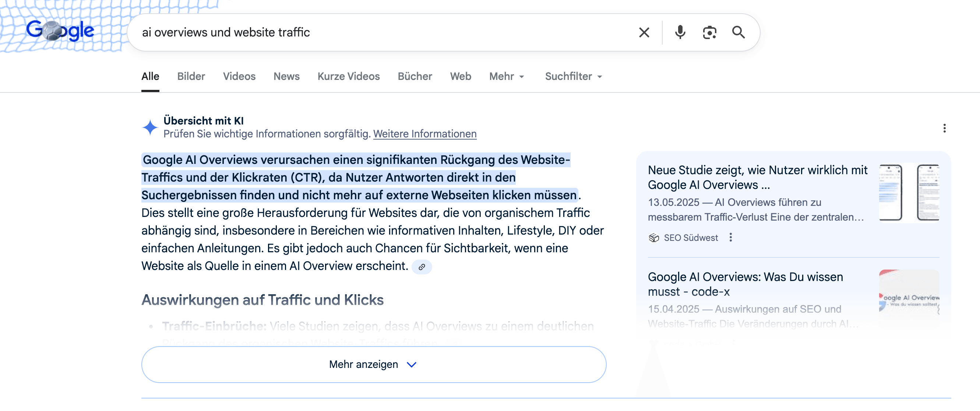Screen dimensions: 980x411
Task: Select the Bücher tab
Action: pos(415,77)
